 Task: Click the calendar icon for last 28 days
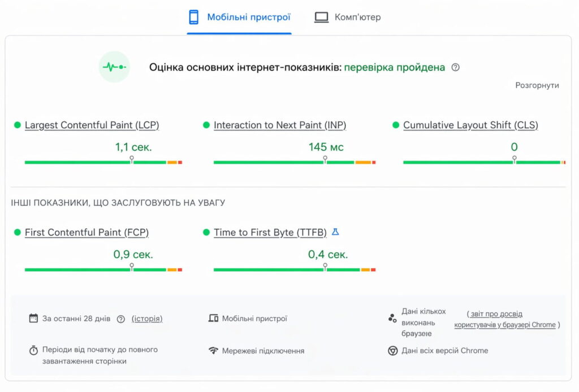click(33, 319)
